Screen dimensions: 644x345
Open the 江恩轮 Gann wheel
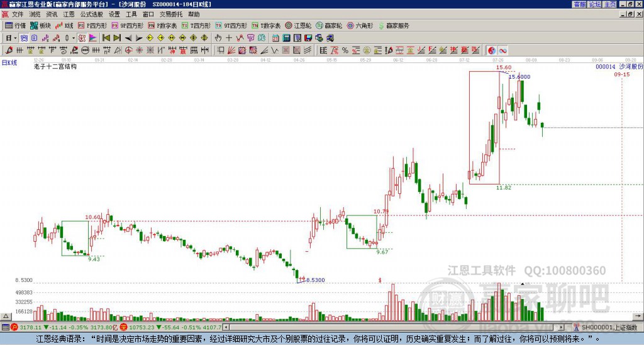pos(299,25)
